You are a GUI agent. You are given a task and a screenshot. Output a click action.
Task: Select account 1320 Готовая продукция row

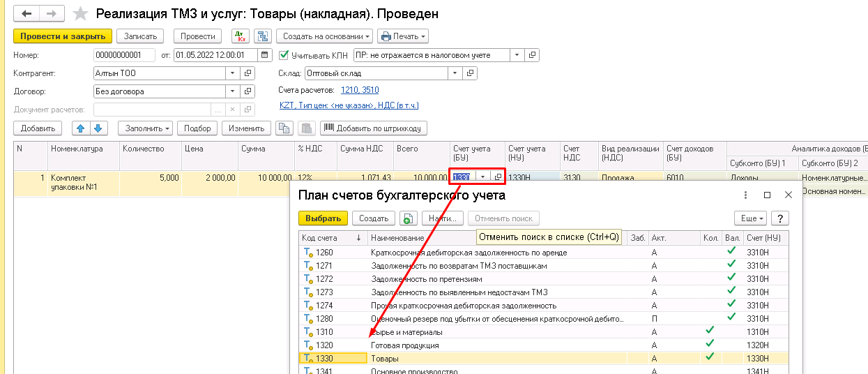(404, 345)
